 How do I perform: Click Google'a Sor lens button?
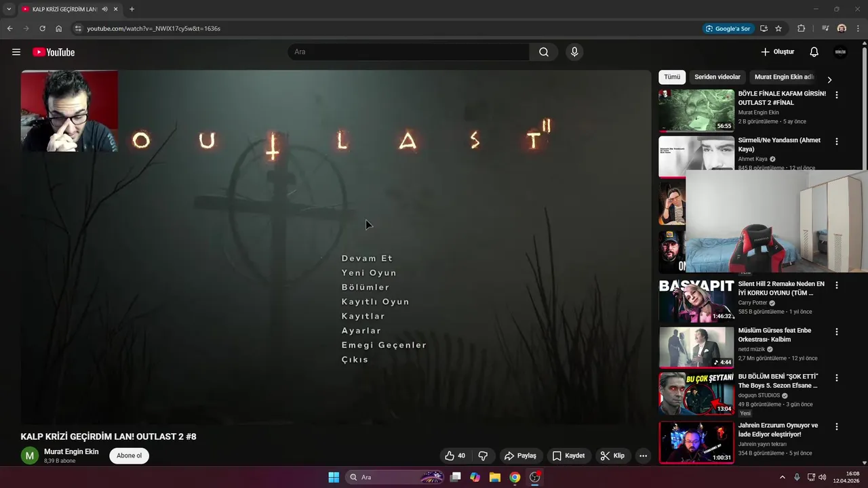pos(728,28)
